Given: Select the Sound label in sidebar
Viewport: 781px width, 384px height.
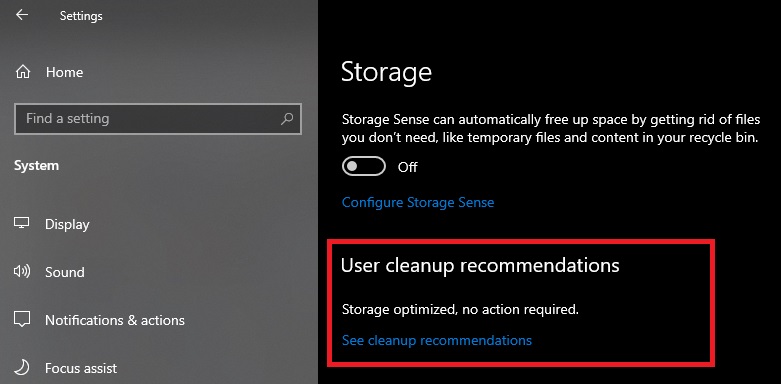Looking at the screenshot, I should point(65,272).
